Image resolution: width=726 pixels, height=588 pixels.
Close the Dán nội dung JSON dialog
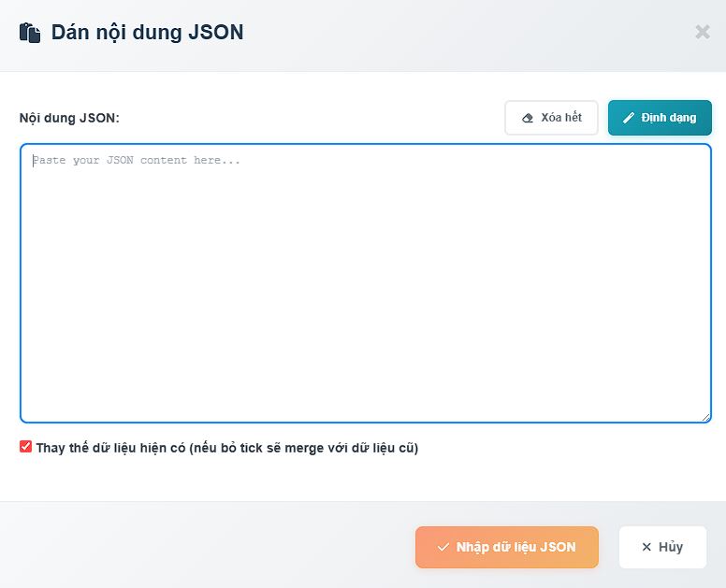(x=703, y=32)
